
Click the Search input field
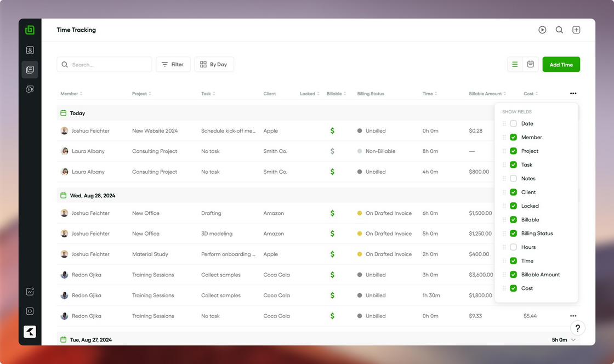(104, 64)
